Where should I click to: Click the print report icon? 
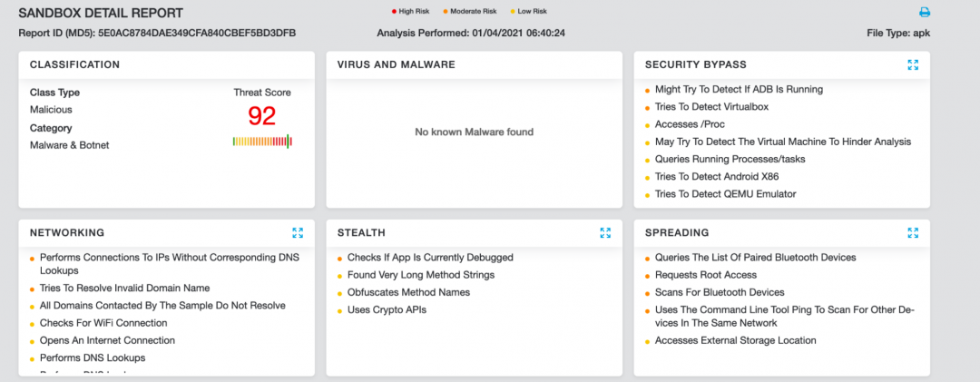[x=925, y=13]
